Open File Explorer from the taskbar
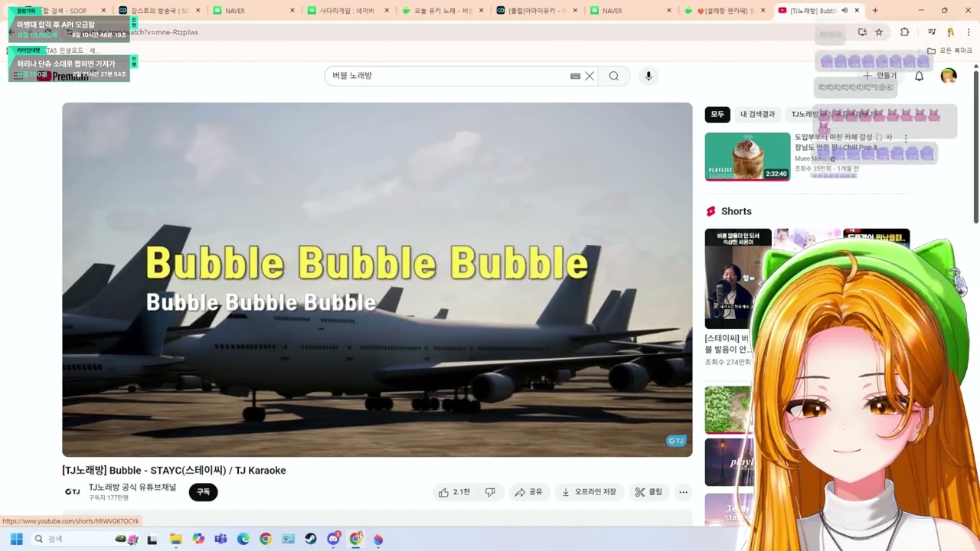The image size is (980, 551). pyautogui.click(x=175, y=539)
